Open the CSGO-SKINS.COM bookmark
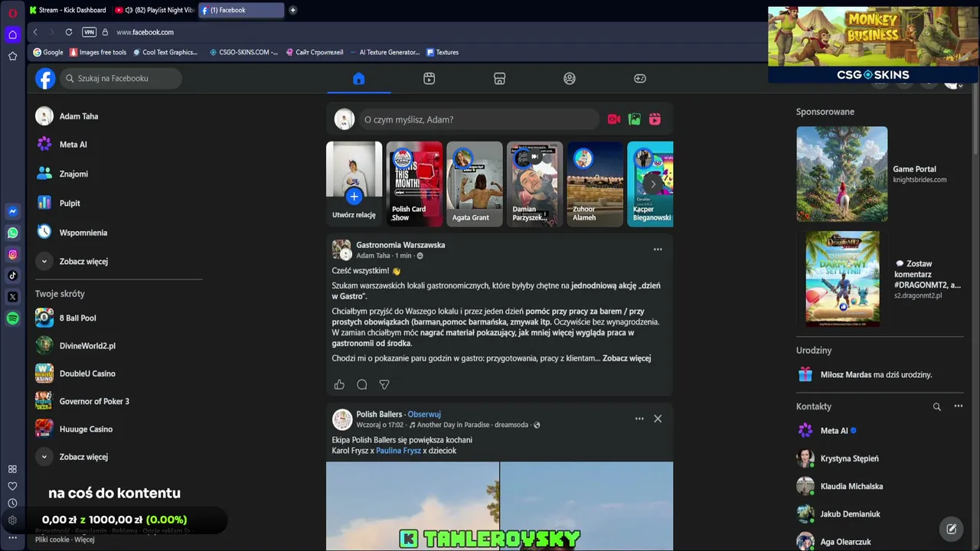The height and width of the screenshot is (551, 980). coord(243,52)
